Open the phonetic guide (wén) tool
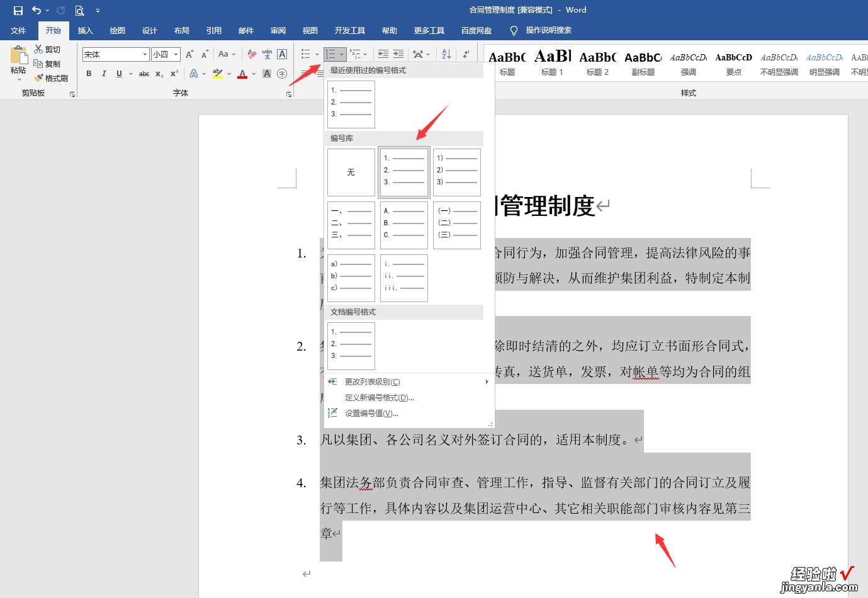The width and height of the screenshot is (868, 598). [x=267, y=54]
